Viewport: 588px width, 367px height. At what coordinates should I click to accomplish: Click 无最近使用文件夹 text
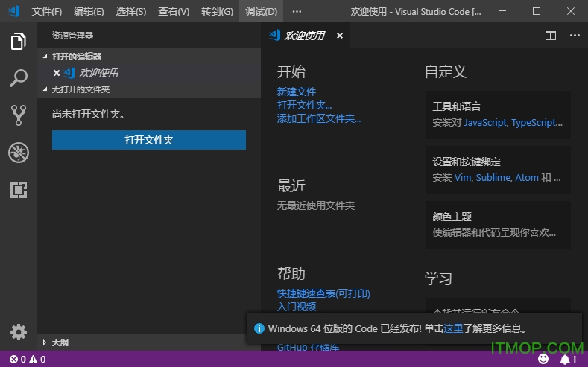(316, 205)
